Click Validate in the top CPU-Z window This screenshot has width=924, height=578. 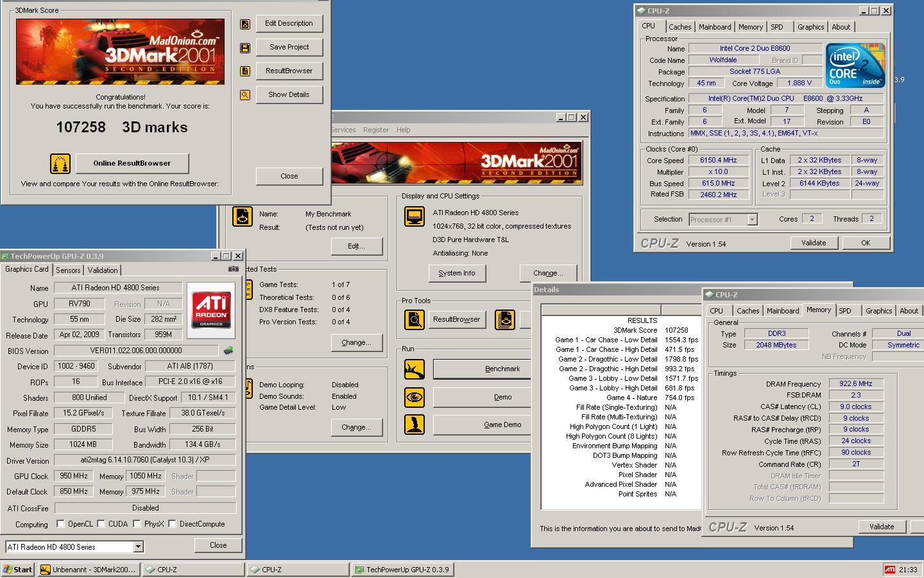click(x=814, y=243)
